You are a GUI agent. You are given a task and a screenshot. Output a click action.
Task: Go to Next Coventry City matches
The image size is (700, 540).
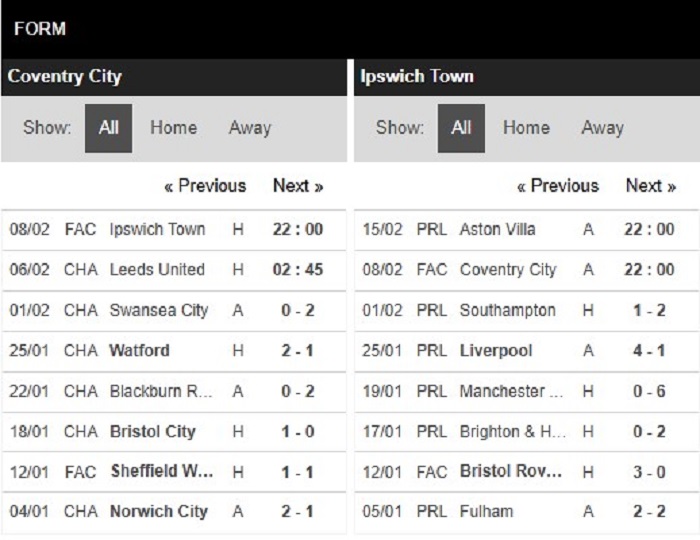point(298,186)
